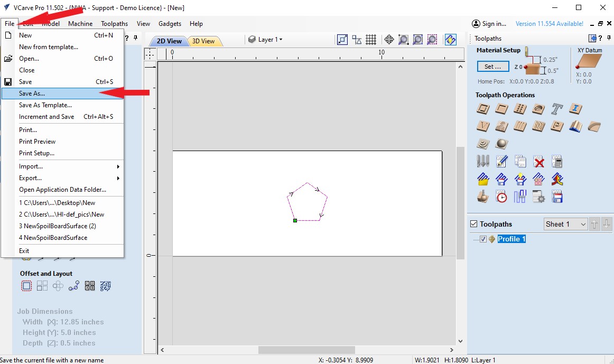Pin the Toolpaths panel with the pushpin

(609, 38)
